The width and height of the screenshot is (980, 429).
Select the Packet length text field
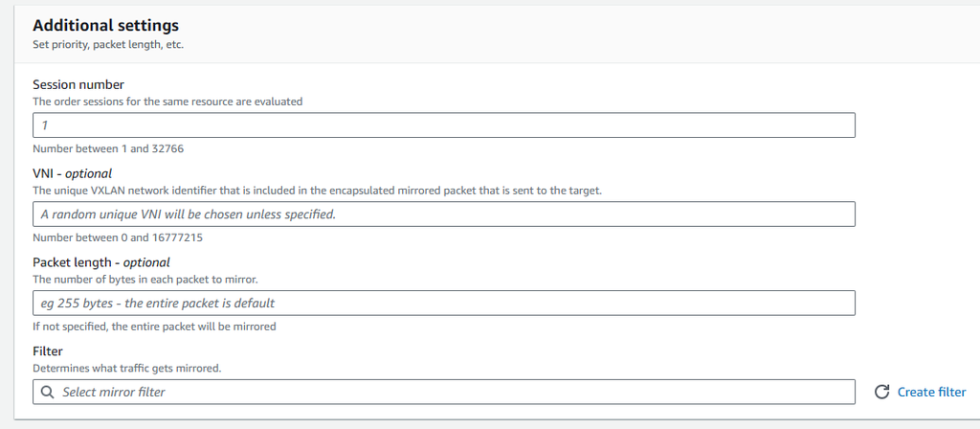pos(443,304)
